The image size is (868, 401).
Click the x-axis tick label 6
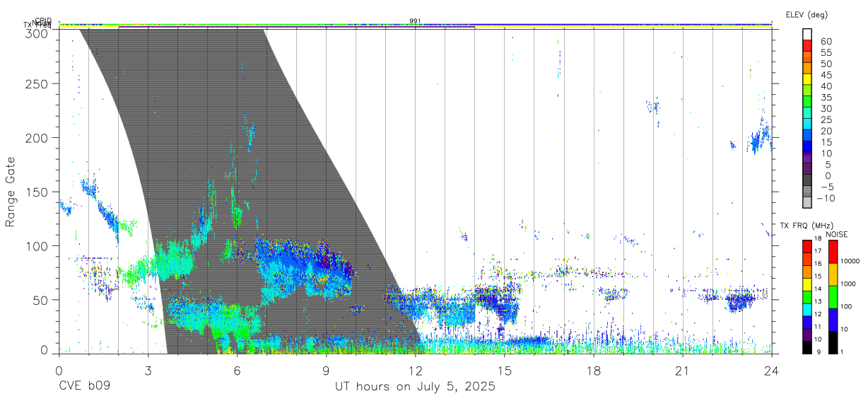tap(237, 371)
